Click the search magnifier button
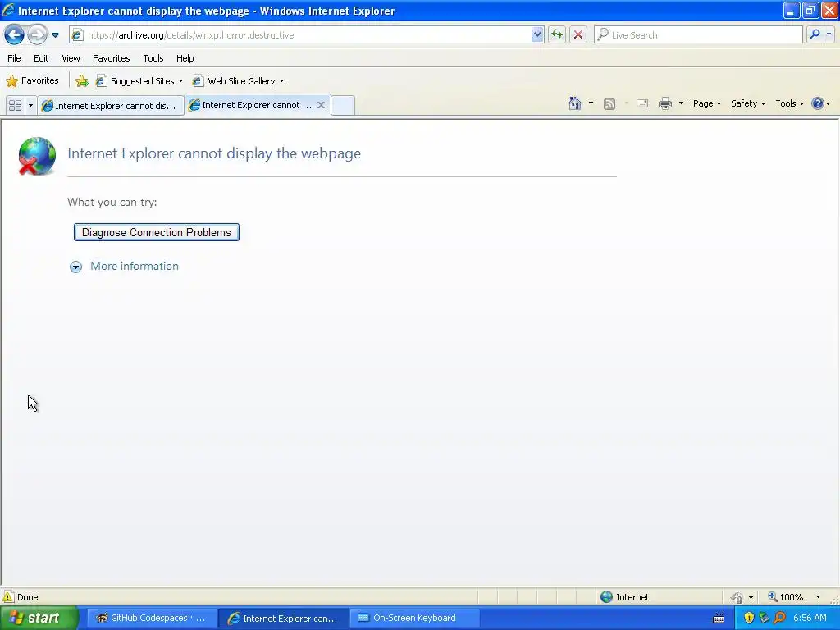 (x=815, y=34)
